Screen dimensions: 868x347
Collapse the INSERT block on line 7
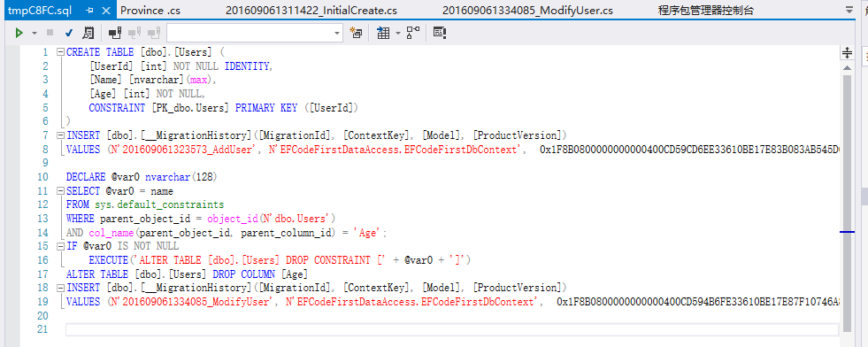[x=60, y=135]
